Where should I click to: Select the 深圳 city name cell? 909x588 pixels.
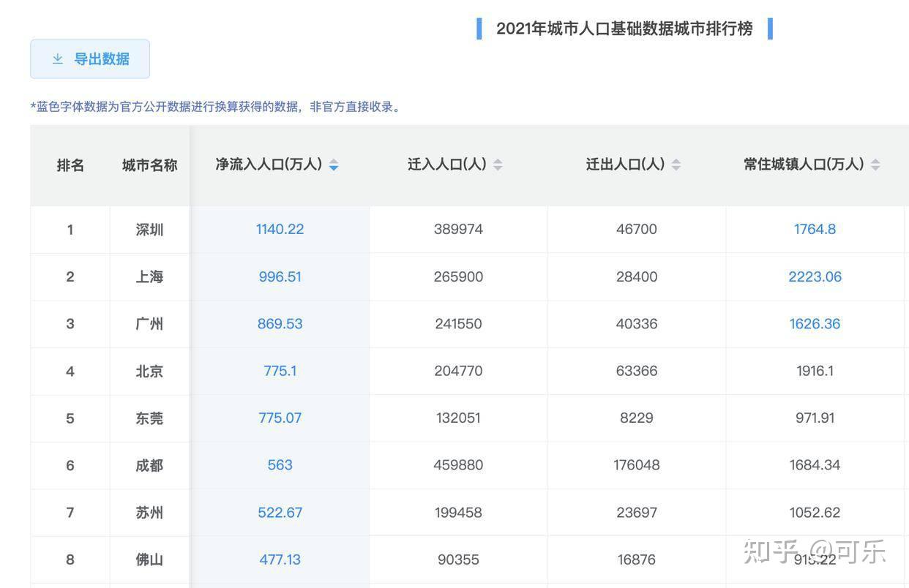coord(149,230)
